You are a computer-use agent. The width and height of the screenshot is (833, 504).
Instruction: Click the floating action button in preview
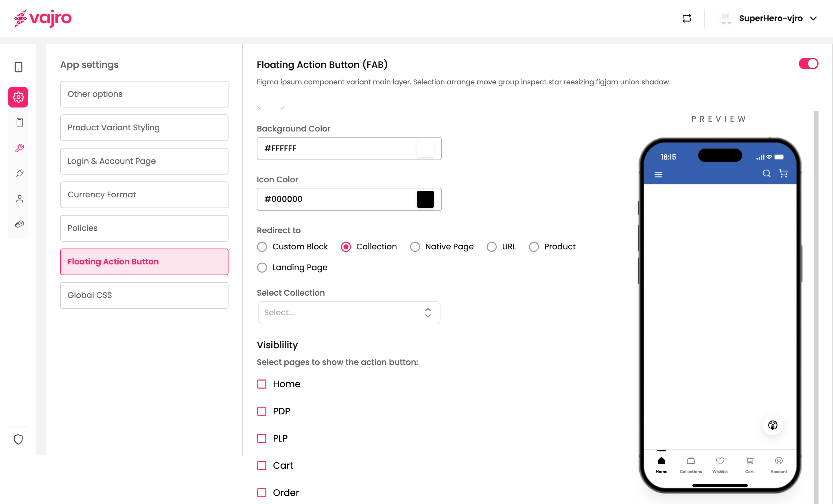point(773,425)
